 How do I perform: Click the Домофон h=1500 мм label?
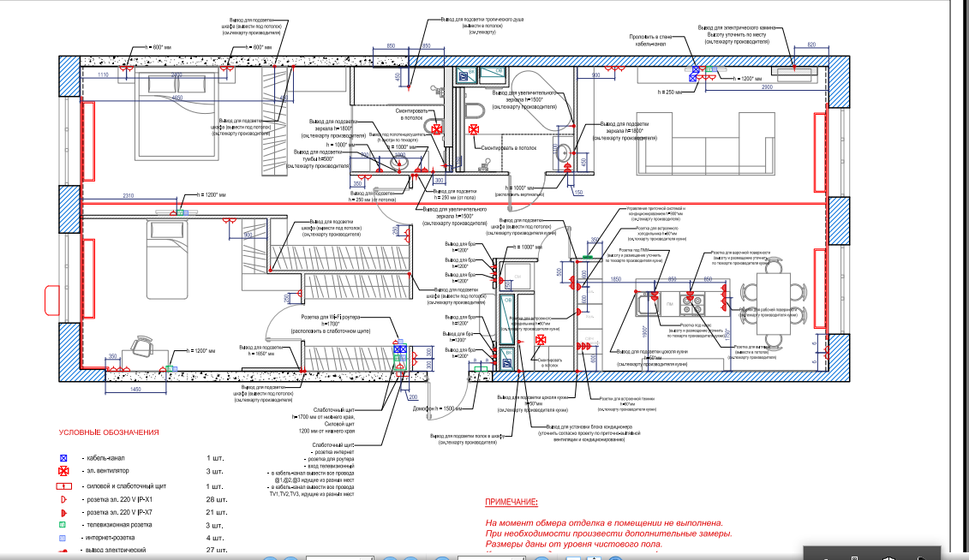pyautogui.click(x=441, y=408)
